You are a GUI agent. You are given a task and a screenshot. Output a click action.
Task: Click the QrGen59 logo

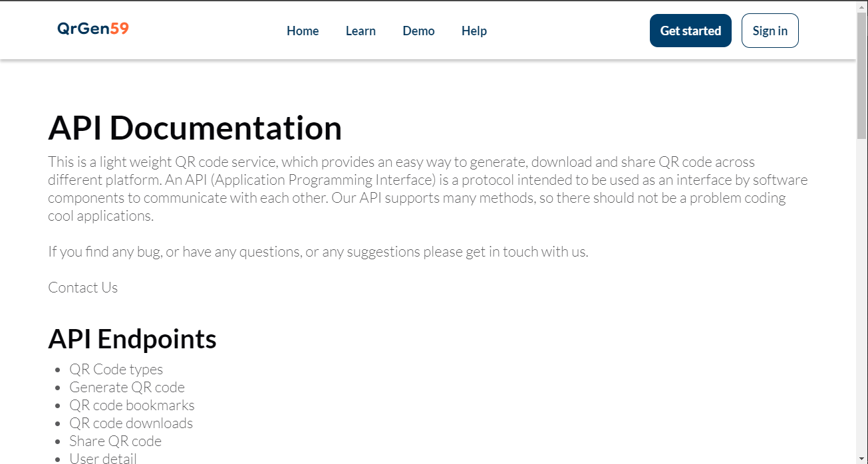pos(92,29)
